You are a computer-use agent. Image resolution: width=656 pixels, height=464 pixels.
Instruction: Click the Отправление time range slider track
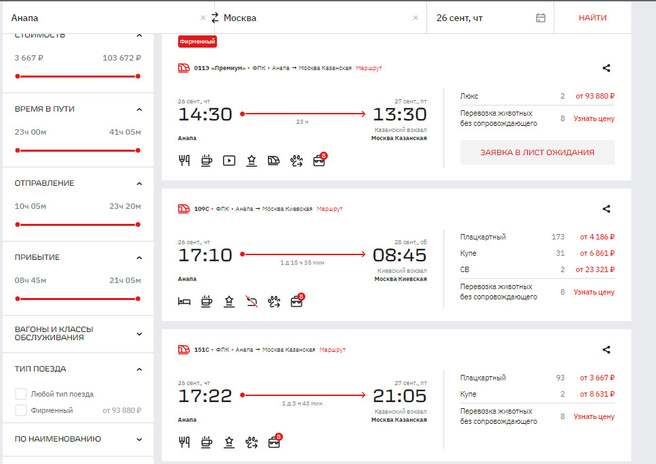78,224
